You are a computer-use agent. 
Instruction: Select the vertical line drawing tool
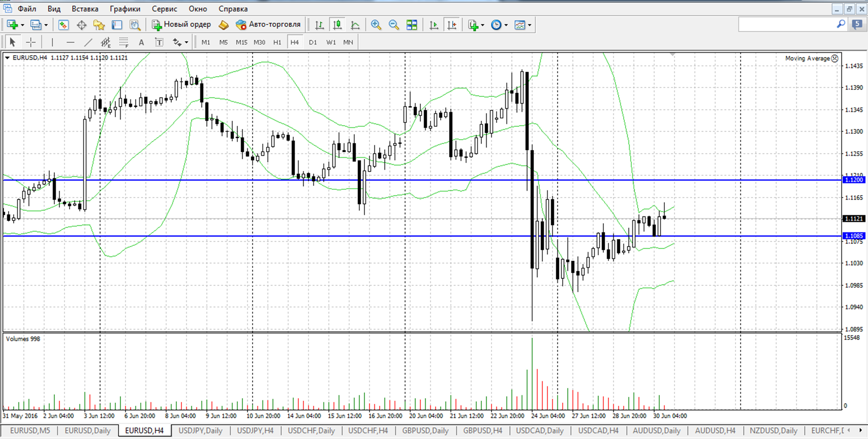(52, 42)
